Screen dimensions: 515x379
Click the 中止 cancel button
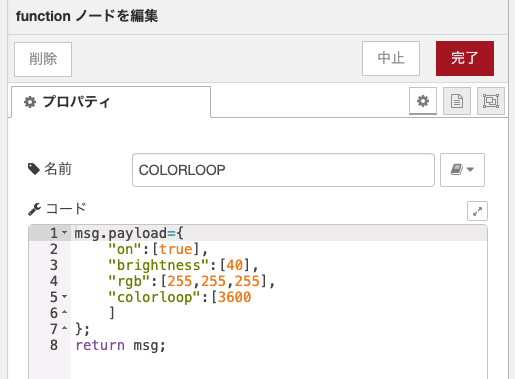391,58
